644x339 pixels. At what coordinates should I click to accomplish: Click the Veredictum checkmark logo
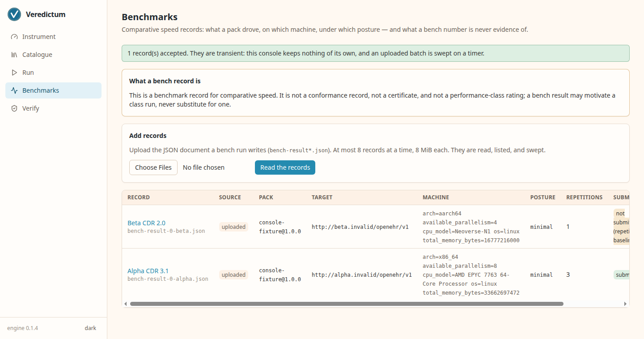pos(15,14)
